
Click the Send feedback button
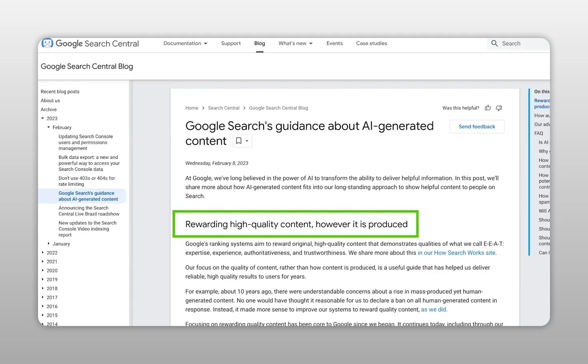(x=477, y=126)
